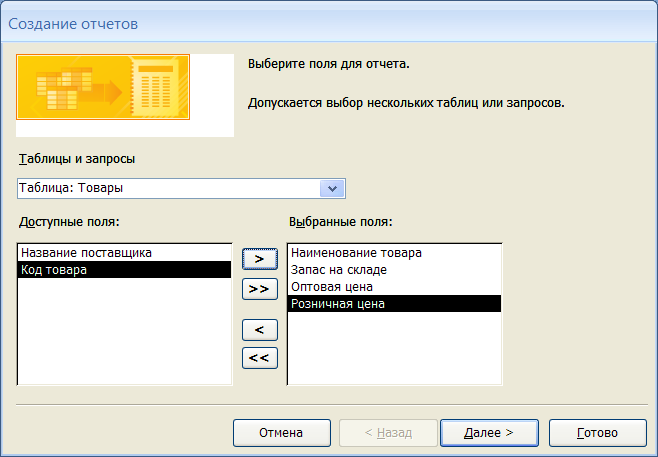Select 'Розничная цена' in chosen fields
658x457 pixels.
tap(394, 303)
